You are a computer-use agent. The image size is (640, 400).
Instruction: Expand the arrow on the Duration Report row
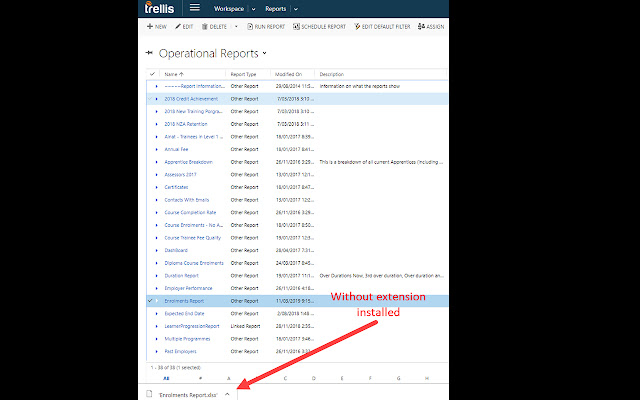click(x=156, y=276)
